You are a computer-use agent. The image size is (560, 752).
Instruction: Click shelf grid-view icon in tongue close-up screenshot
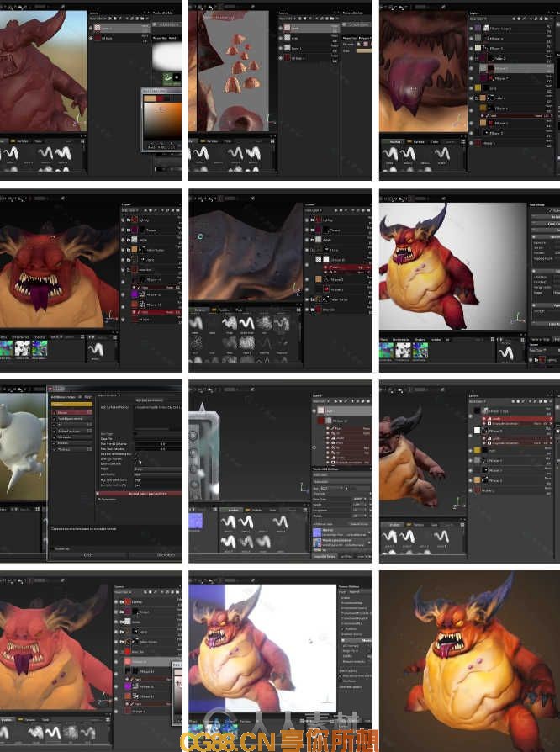pyautogui.click(x=463, y=141)
